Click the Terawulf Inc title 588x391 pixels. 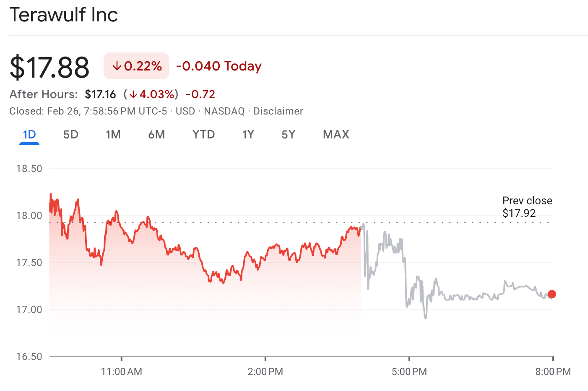click(63, 15)
